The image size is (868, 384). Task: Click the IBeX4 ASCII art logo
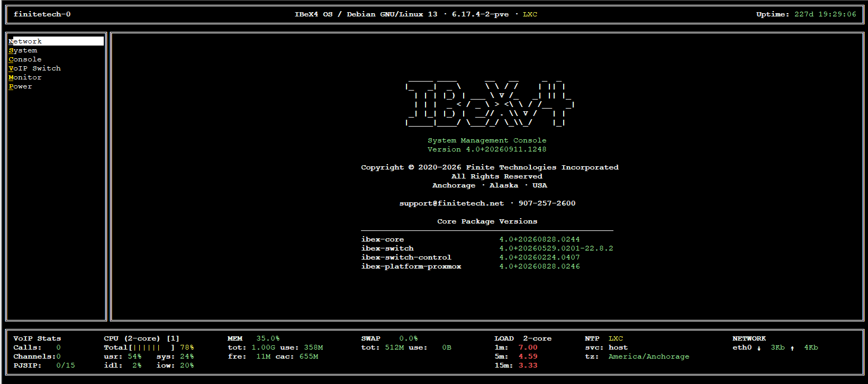tap(490, 104)
